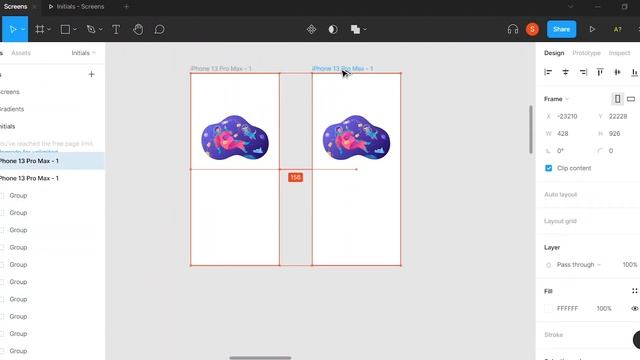The image size is (640, 360).
Task: Click the X position field -23210
Action: click(567, 116)
